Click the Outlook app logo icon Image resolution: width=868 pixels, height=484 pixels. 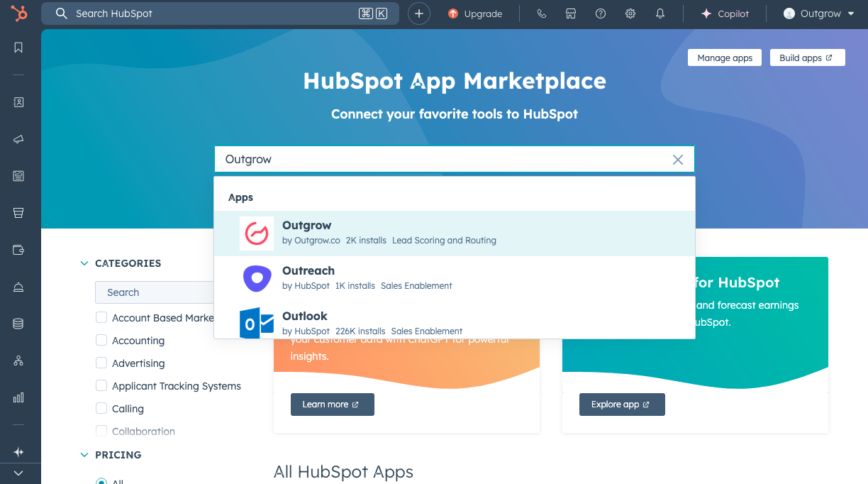coord(257,323)
